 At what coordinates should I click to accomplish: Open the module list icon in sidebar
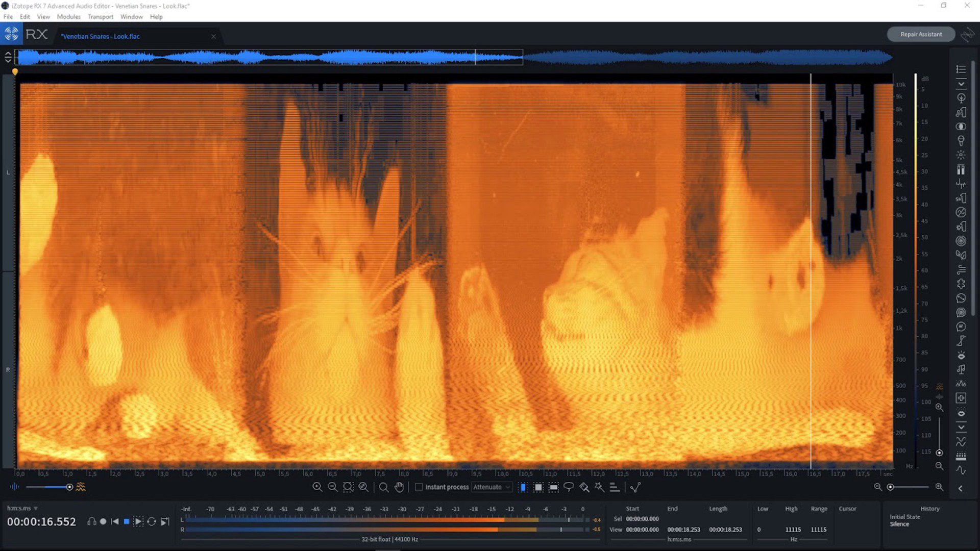[x=961, y=69]
